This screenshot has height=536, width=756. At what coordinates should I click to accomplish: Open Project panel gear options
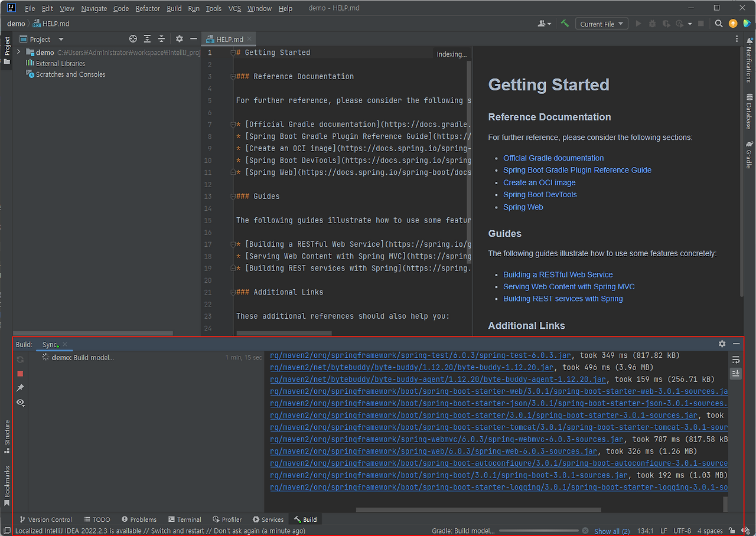180,39
